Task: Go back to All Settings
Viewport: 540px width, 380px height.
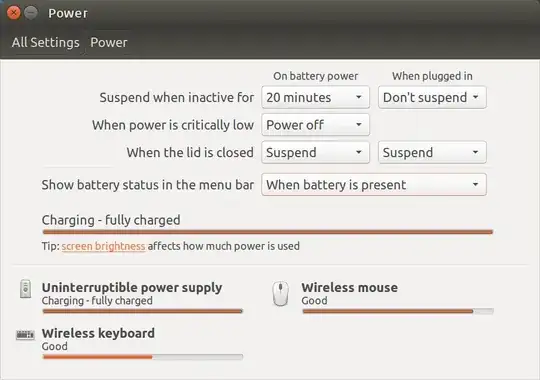Action: coord(45,42)
